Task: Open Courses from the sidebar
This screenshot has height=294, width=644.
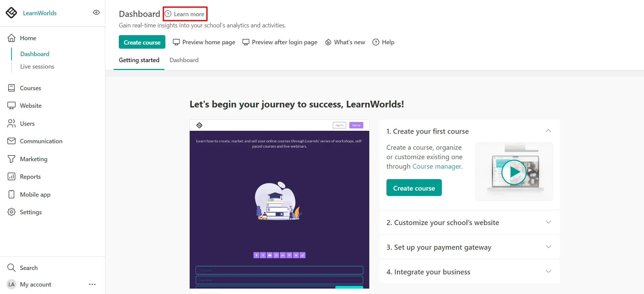Action: click(x=30, y=88)
